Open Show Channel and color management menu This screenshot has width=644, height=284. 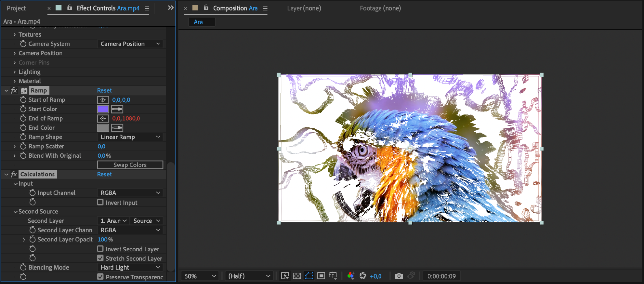pos(351,276)
